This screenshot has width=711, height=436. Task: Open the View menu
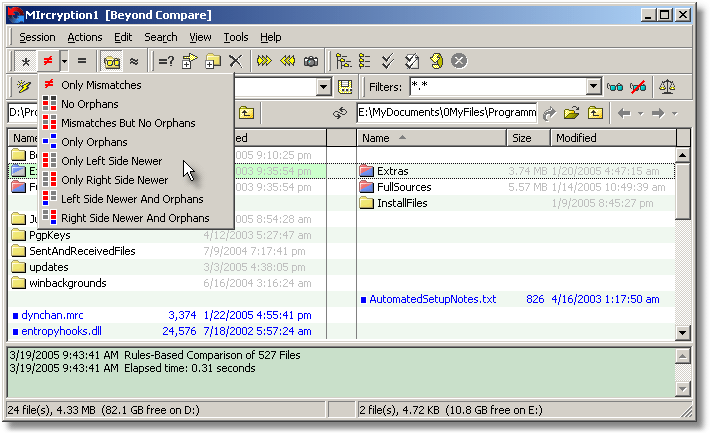pos(200,37)
